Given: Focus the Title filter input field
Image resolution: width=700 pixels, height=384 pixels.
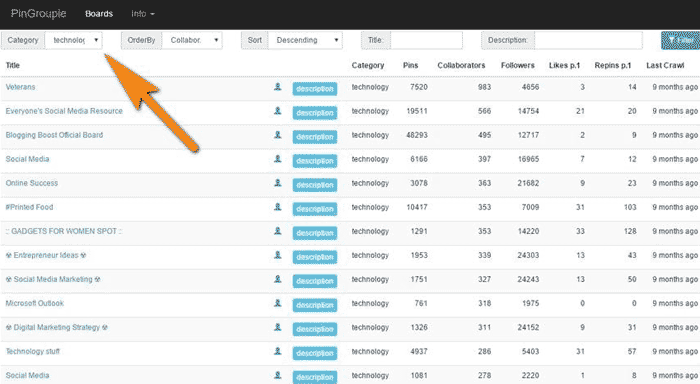Looking at the screenshot, I should 426,40.
